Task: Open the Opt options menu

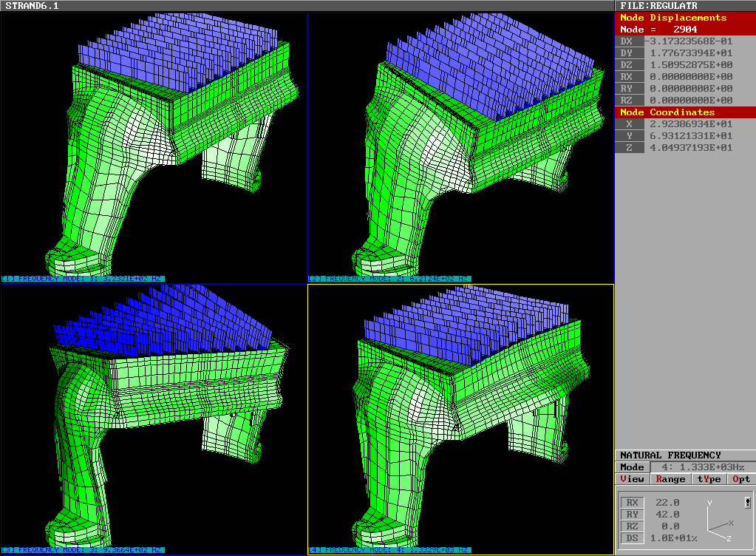Action: click(741, 479)
